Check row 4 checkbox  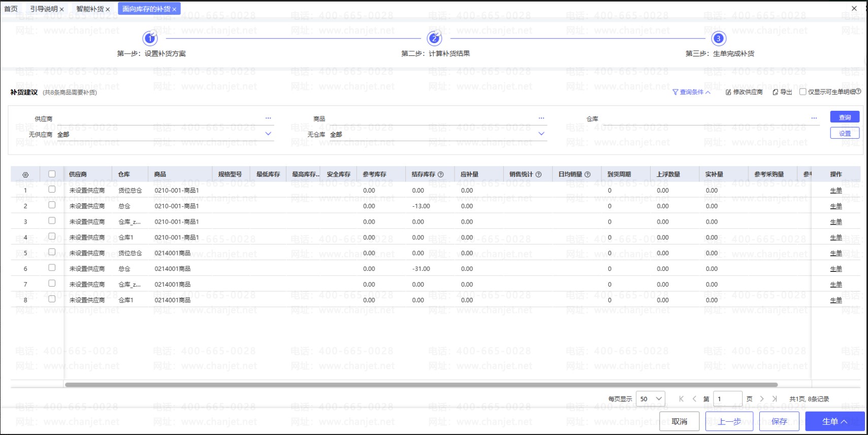(52, 236)
